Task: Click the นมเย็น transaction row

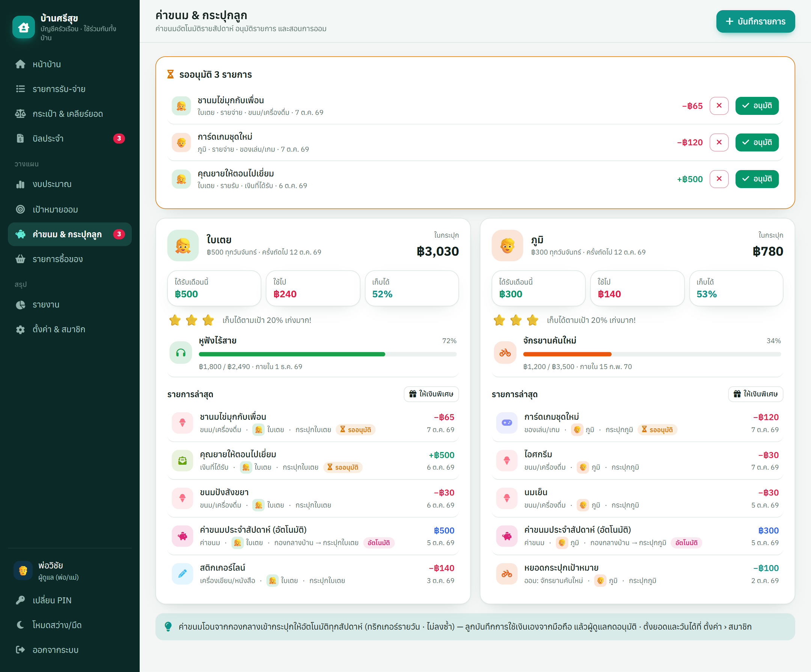Action: (x=637, y=498)
